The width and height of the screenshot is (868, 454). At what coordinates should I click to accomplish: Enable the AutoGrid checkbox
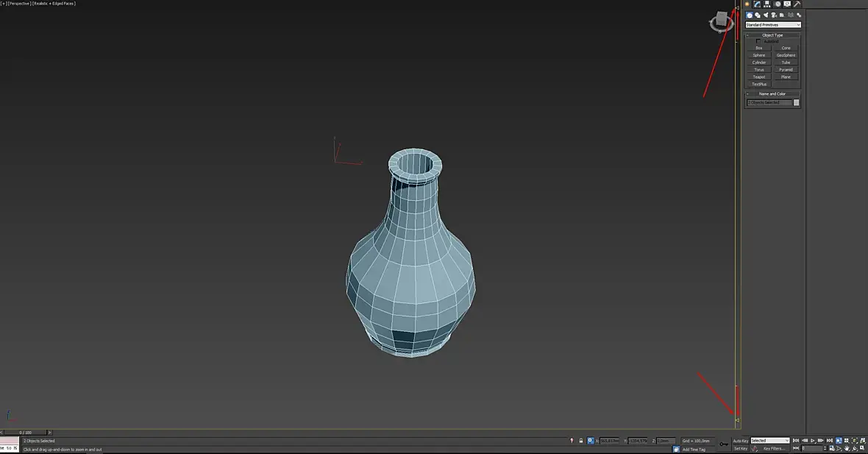pyautogui.click(x=758, y=41)
